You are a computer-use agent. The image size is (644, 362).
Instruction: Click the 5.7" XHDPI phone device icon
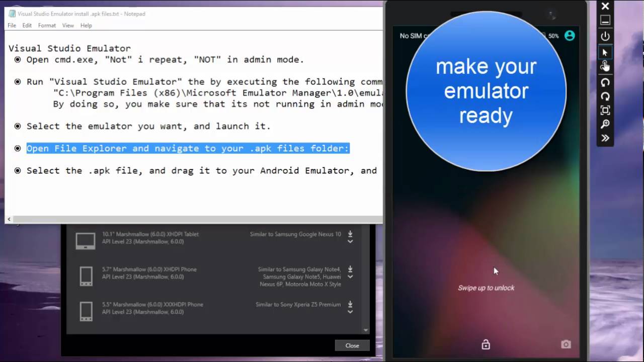point(86,276)
